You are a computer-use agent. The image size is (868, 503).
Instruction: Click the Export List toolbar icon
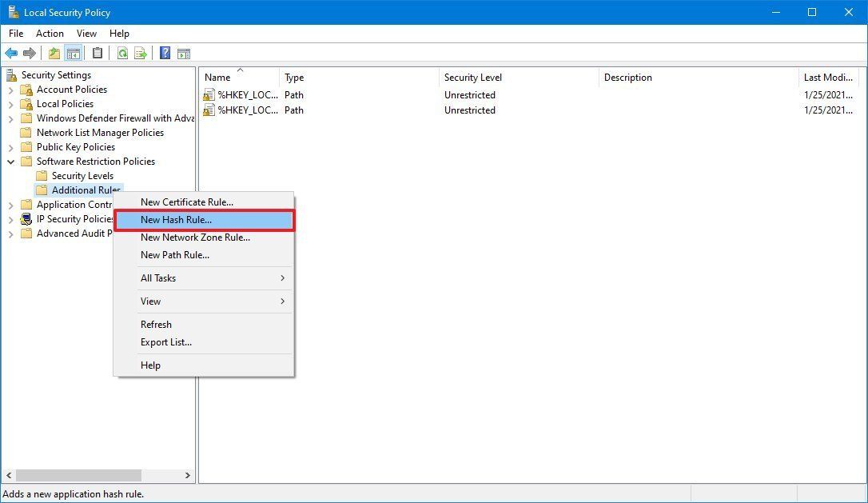point(141,54)
